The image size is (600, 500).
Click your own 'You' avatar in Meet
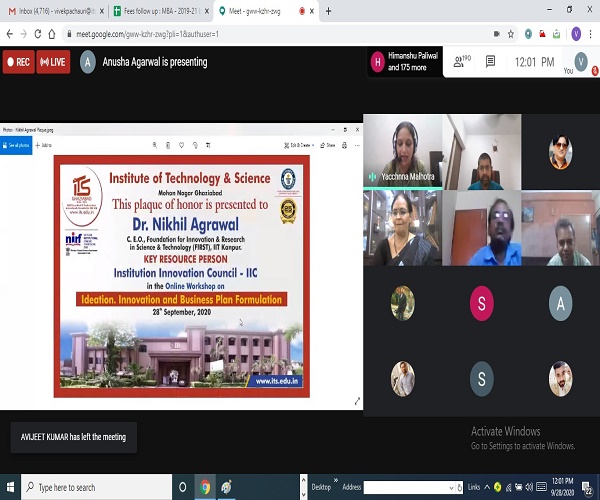tap(581, 61)
